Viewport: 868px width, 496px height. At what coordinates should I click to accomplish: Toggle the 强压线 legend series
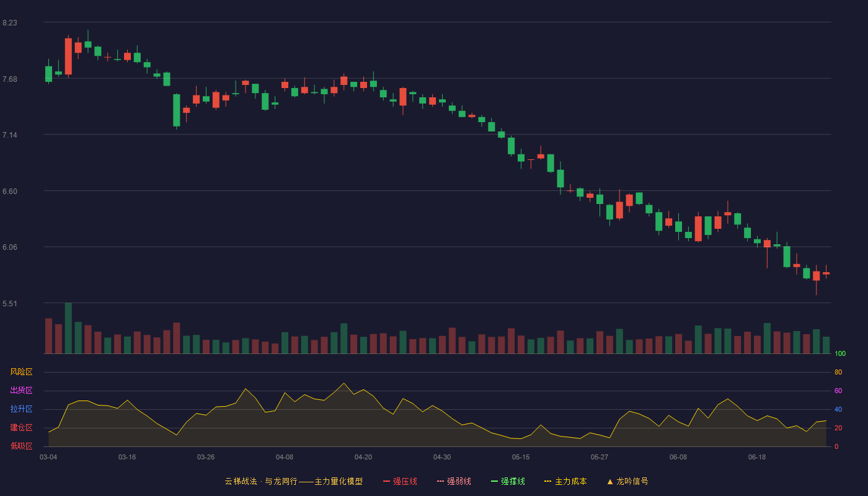(x=400, y=481)
